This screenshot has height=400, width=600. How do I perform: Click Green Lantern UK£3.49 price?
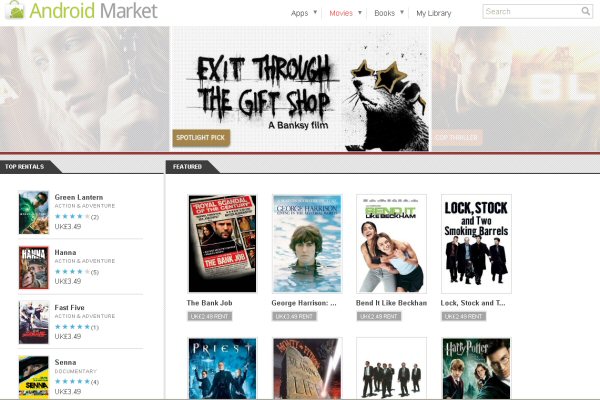tap(68, 227)
